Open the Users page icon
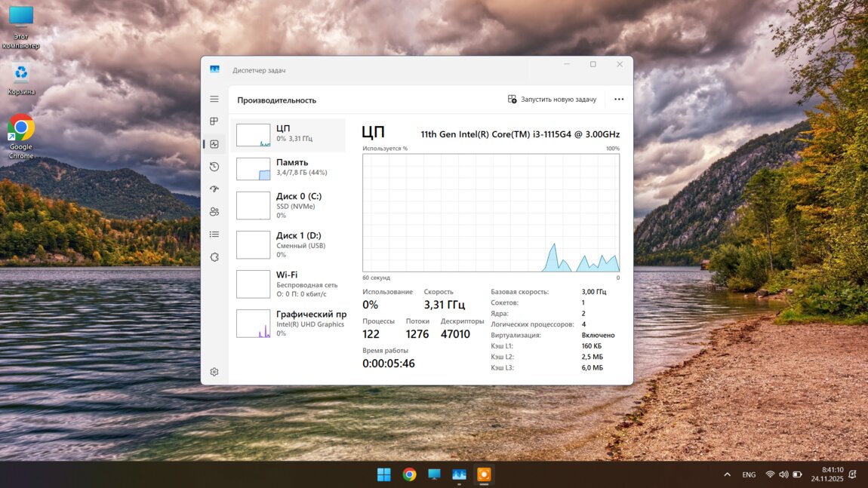The width and height of the screenshot is (868, 488). [x=214, y=212]
